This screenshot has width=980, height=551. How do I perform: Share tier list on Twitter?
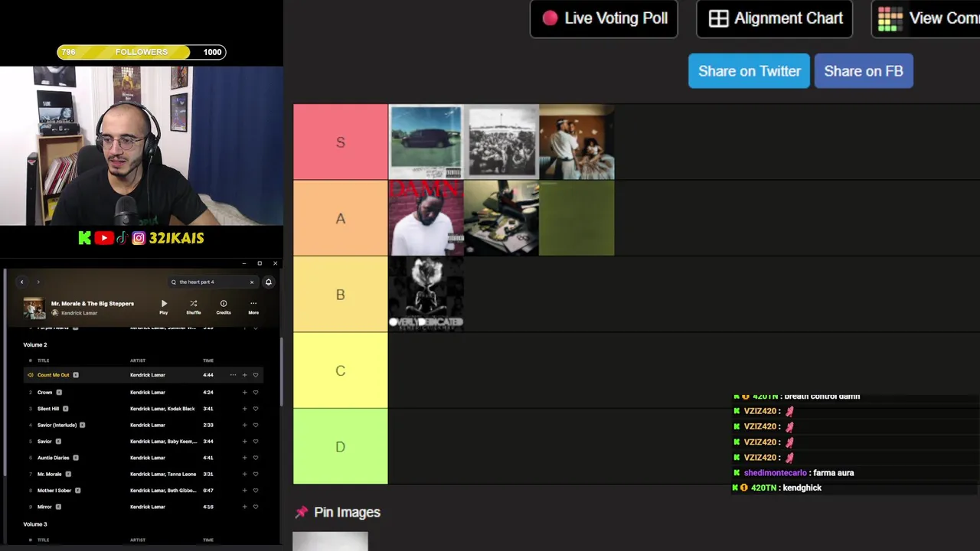point(749,71)
